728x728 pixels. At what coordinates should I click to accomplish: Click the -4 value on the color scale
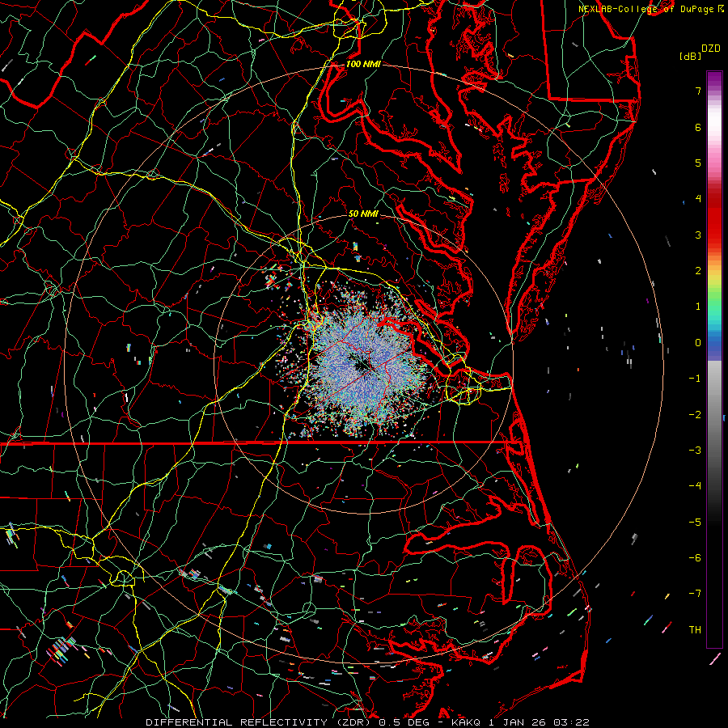pyautogui.click(x=695, y=486)
